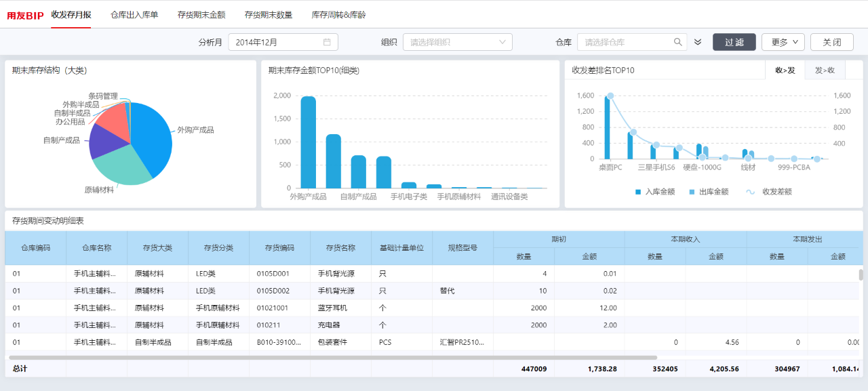
Task: Toggle 出库金额 legend marker
Action: pos(692,192)
